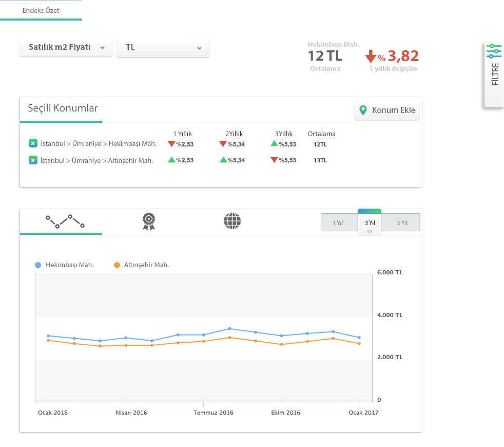Viewport: 504px width, 447px height.
Task: Click the Konum Ekle button
Action: [x=387, y=110]
